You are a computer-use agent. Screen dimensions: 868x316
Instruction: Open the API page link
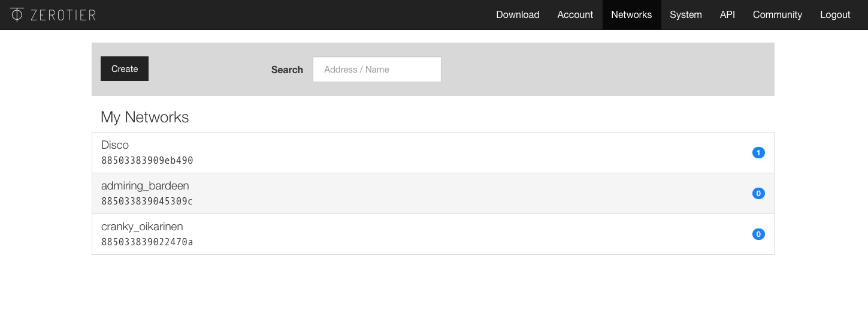[x=727, y=15]
